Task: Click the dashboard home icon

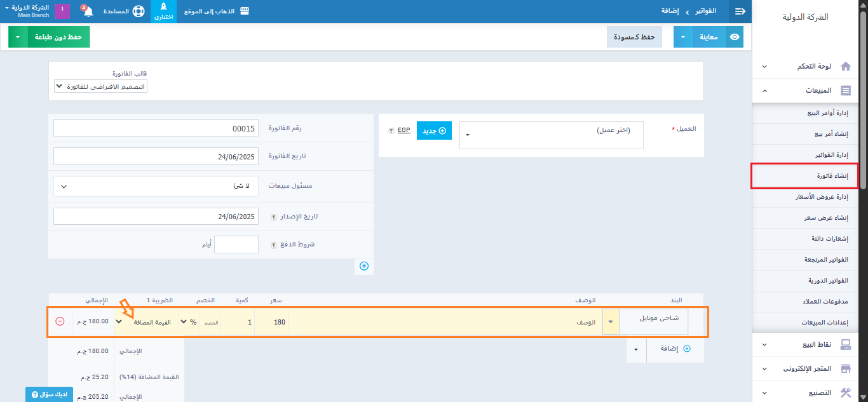Action: (x=846, y=66)
